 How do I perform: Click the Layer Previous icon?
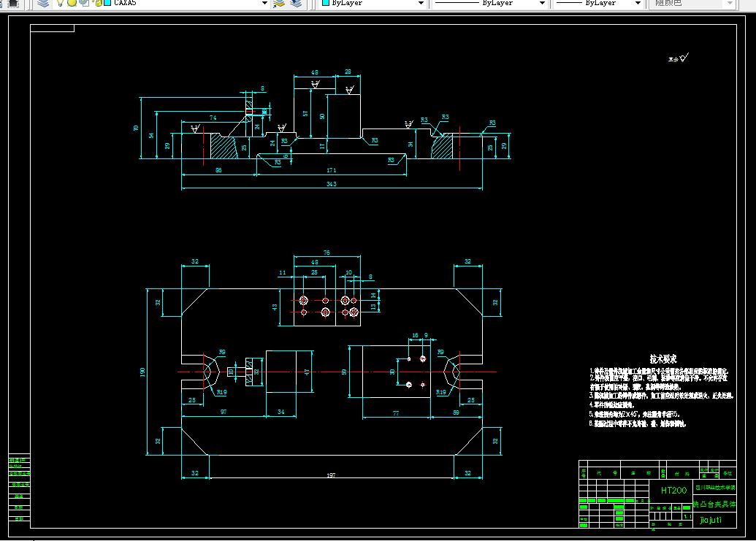click(x=296, y=4)
